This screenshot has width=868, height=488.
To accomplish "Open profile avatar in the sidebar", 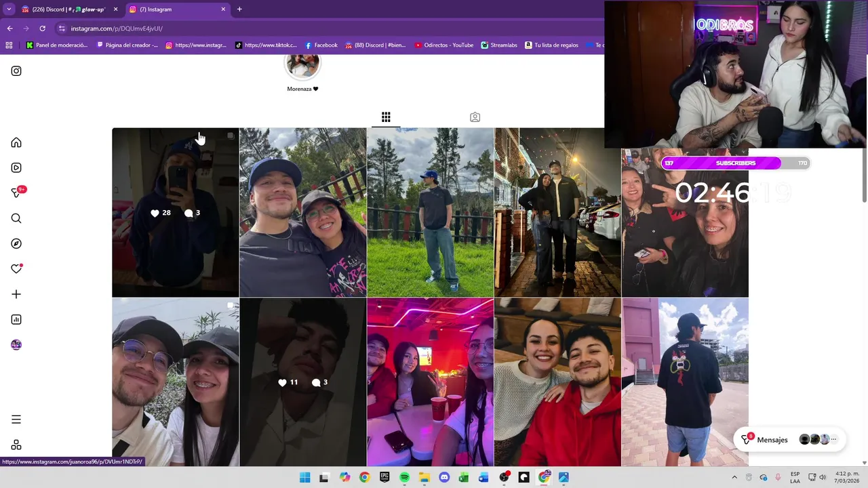I will (x=16, y=344).
